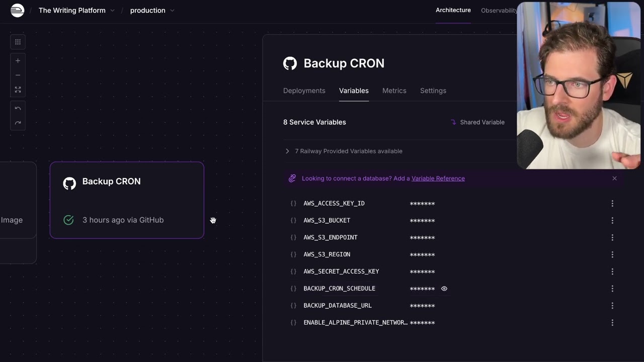Open options menu for BACKUP_DATABASE_URL

tap(612, 306)
